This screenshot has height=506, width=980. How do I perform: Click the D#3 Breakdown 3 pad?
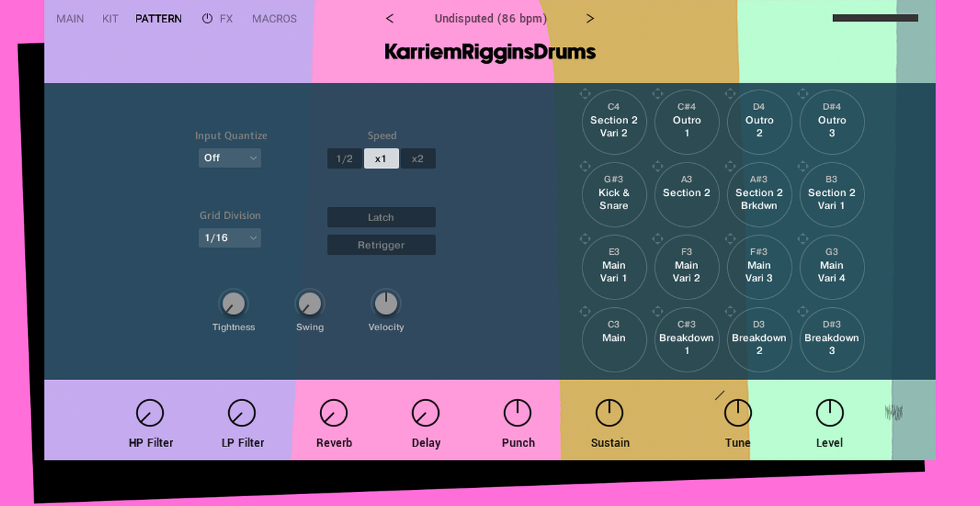pyautogui.click(x=832, y=340)
